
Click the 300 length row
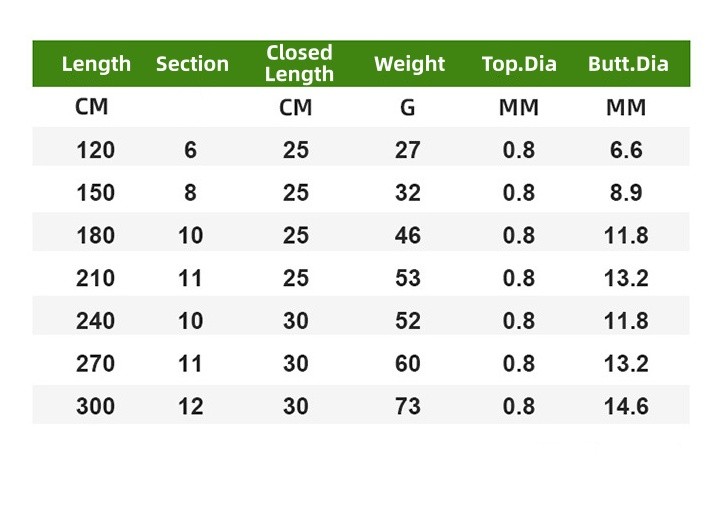[361, 405]
